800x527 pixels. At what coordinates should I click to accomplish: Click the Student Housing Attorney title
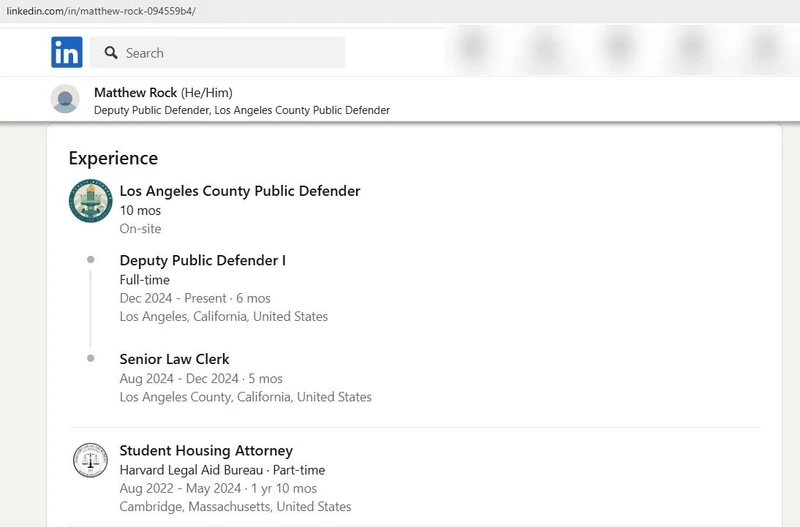(206, 450)
